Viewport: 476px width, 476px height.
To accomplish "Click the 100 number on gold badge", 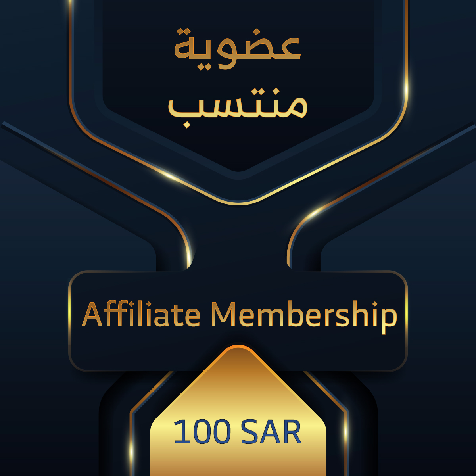I will pos(202,432).
